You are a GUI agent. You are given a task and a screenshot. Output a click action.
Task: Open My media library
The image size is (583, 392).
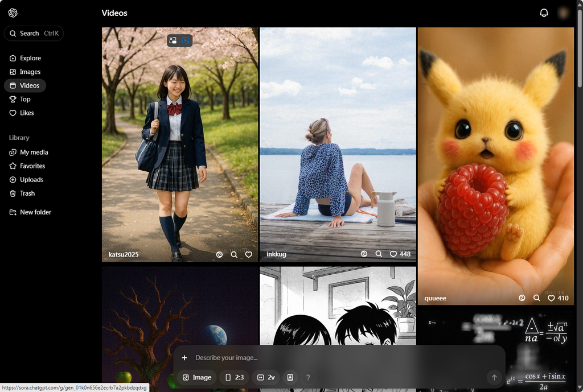click(x=28, y=152)
